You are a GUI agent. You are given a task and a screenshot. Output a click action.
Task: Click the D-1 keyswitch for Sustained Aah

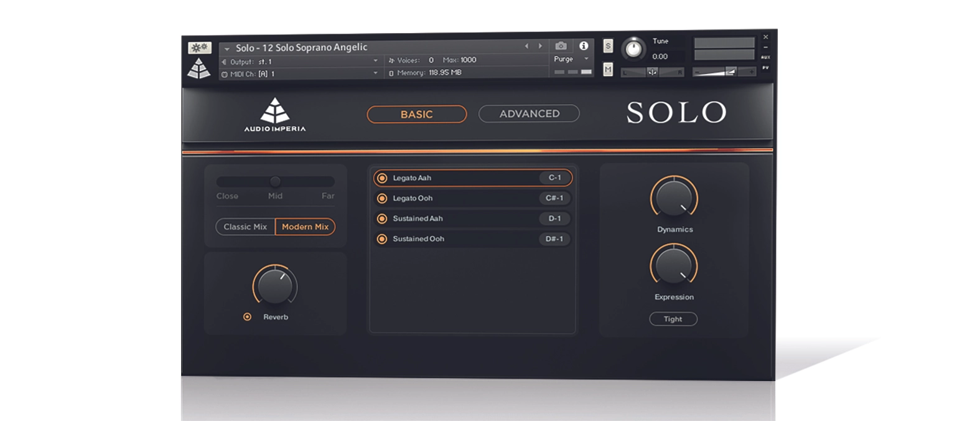[x=554, y=219]
